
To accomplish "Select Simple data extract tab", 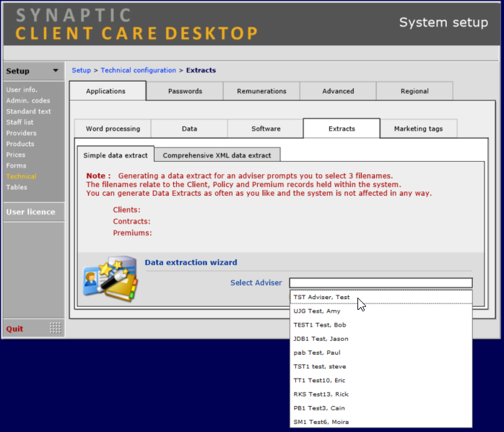I will (116, 155).
